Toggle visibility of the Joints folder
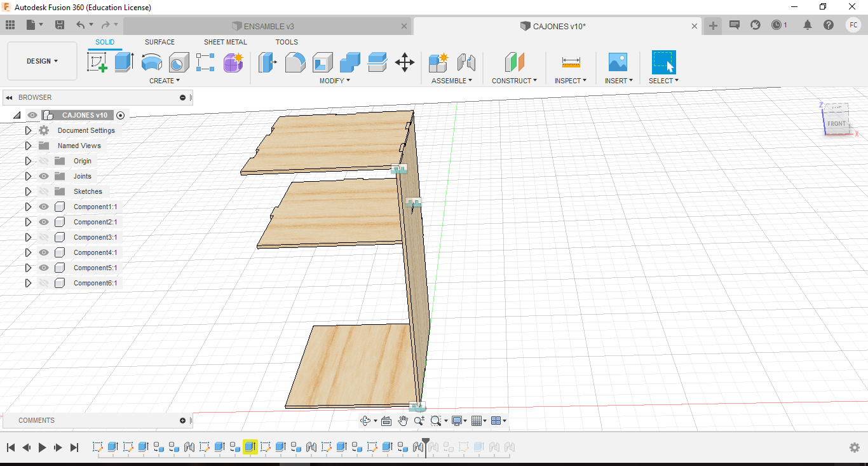 (x=44, y=176)
